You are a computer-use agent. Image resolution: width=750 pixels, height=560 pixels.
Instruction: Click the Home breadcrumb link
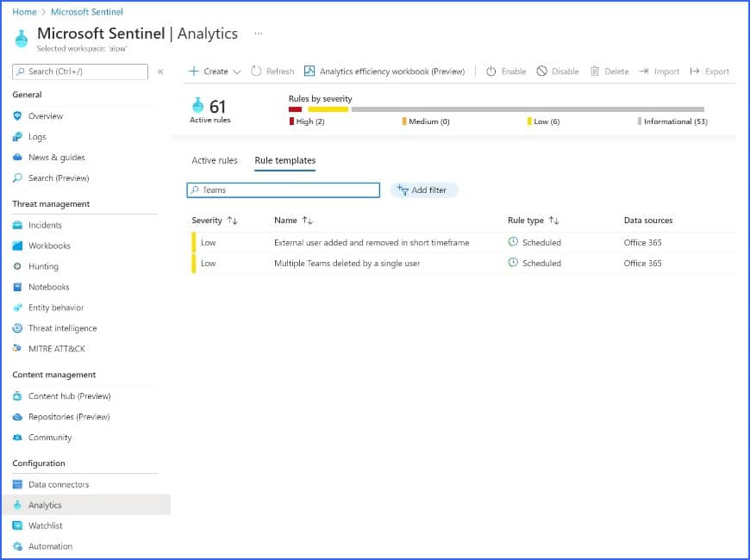[24, 12]
